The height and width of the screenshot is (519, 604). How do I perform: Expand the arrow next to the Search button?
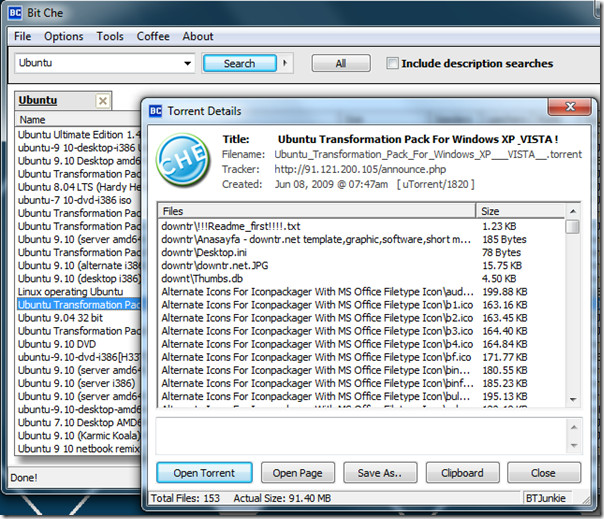(x=285, y=63)
